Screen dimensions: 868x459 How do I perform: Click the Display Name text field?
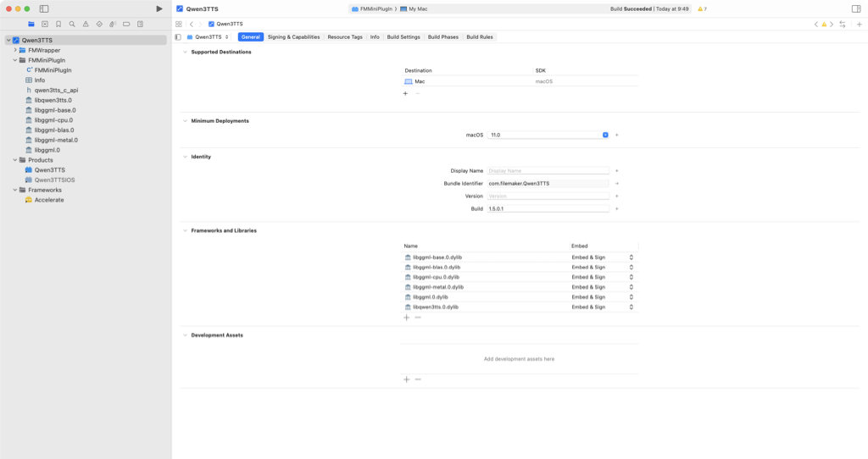click(548, 171)
